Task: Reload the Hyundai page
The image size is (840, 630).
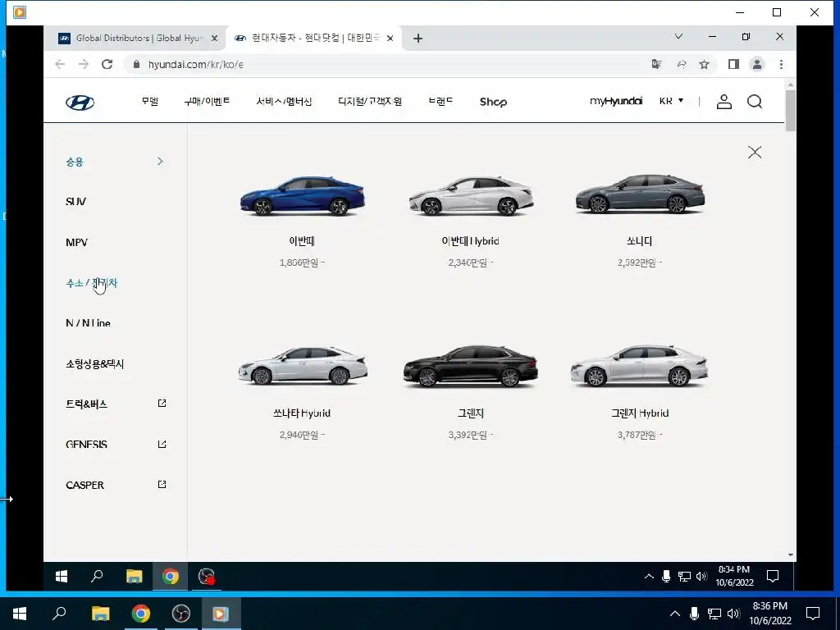Action: [107, 64]
